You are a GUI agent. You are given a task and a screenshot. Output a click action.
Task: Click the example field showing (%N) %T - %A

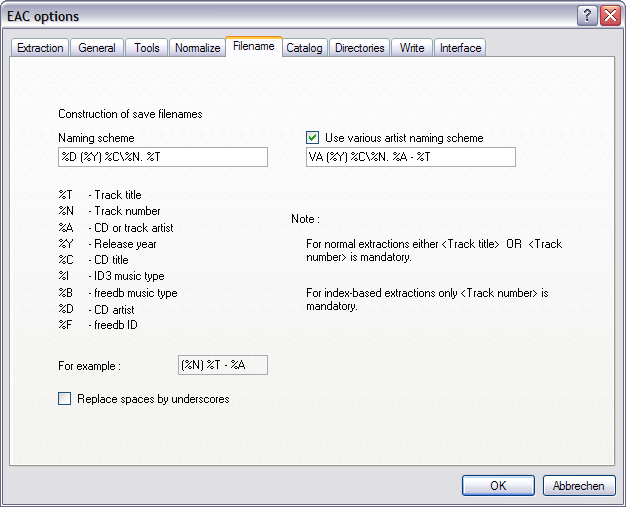coord(223,365)
